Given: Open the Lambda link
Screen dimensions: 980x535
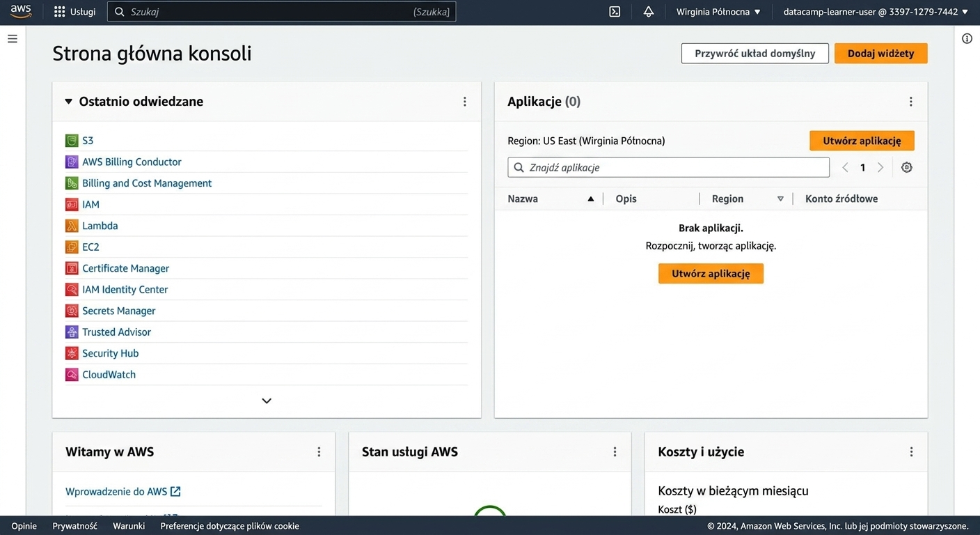Looking at the screenshot, I should click(x=100, y=226).
